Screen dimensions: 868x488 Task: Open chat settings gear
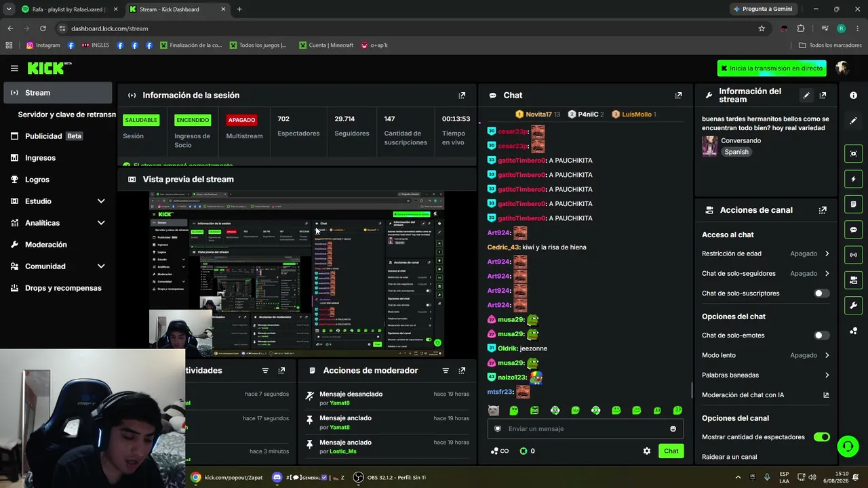tap(647, 451)
